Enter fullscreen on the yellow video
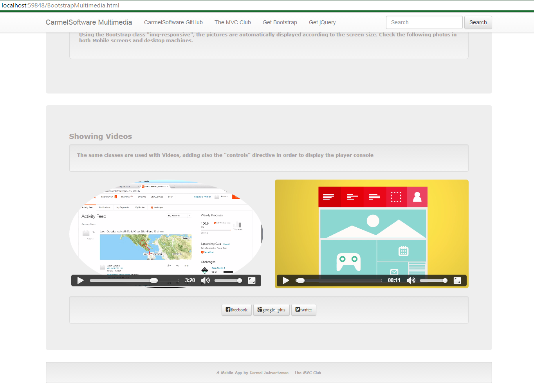The image size is (534, 392). [457, 280]
